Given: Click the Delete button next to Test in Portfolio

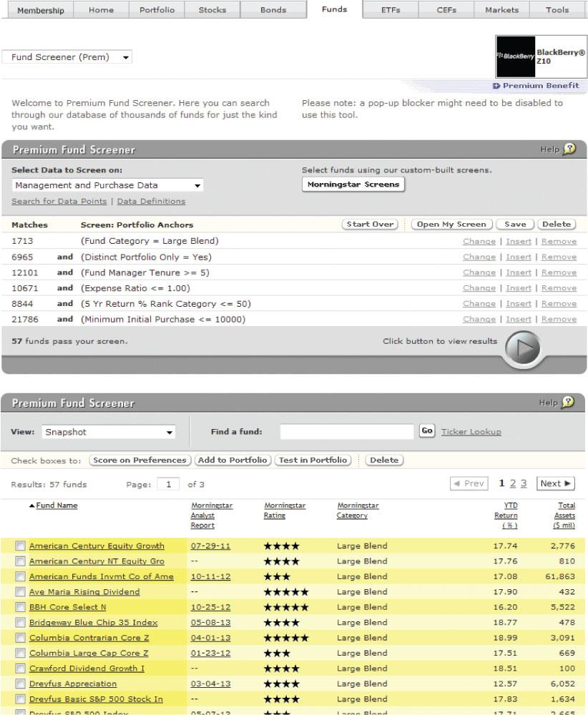Looking at the screenshot, I should tap(384, 460).
